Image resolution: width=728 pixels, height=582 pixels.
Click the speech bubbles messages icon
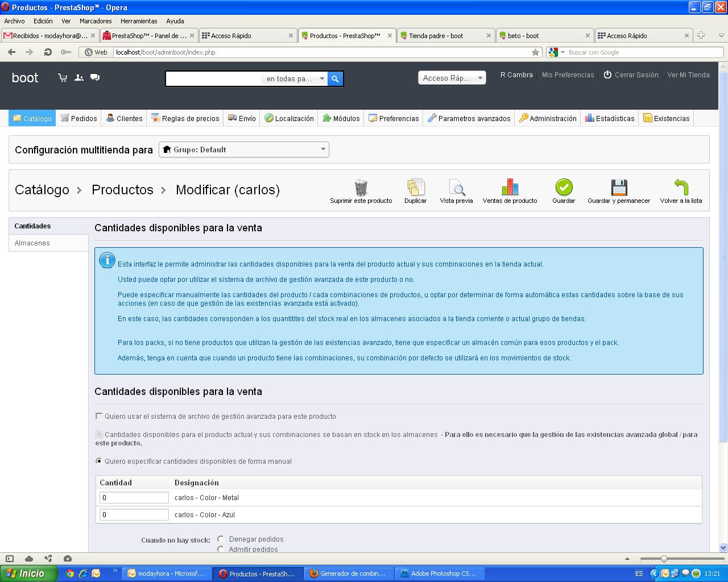(95, 77)
